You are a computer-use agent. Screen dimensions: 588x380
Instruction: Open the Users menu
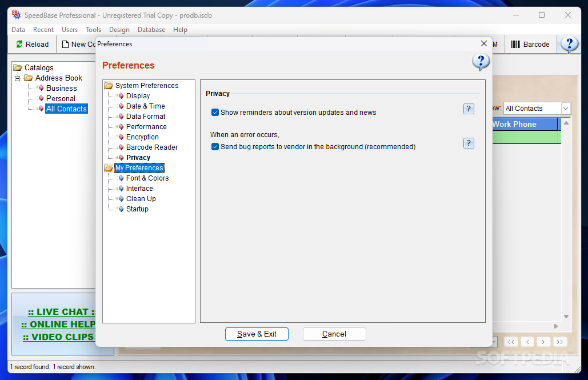[x=69, y=30]
